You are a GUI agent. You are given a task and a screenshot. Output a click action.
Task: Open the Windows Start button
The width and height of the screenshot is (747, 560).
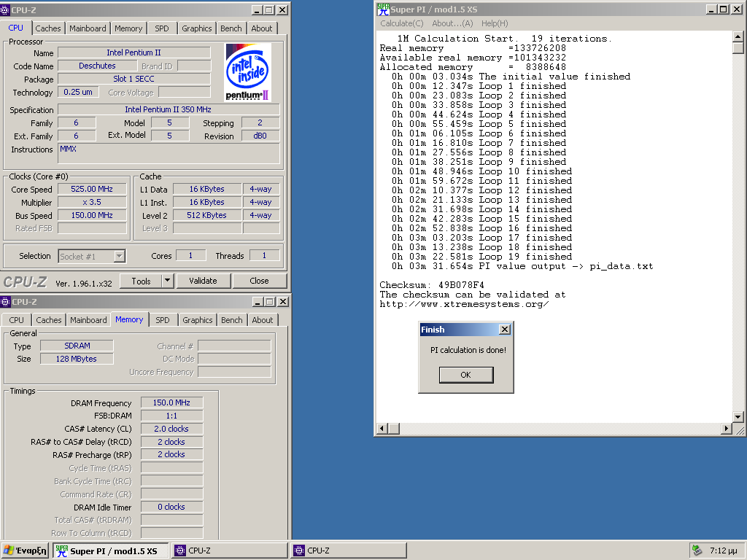pos(25,551)
